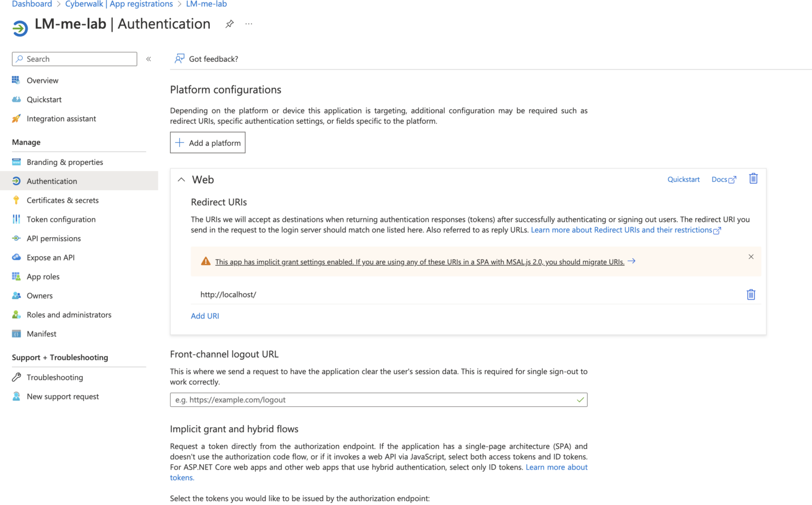Image resolution: width=812 pixels, height=505 pixels.
Task: Select Certificates & secrets in the sidebar
Action: pos(62,200)
